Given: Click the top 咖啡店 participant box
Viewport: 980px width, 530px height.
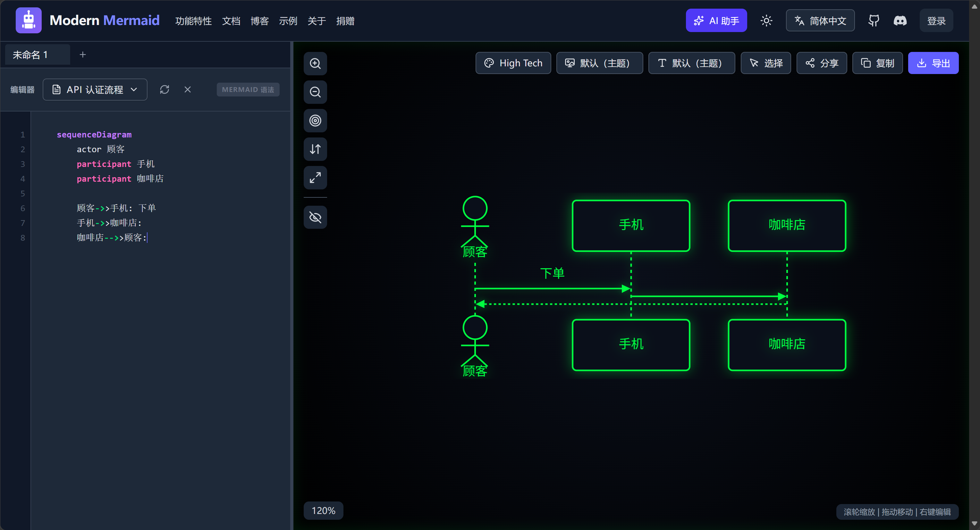Looking at the screenshot, I should tap(787, 225).
